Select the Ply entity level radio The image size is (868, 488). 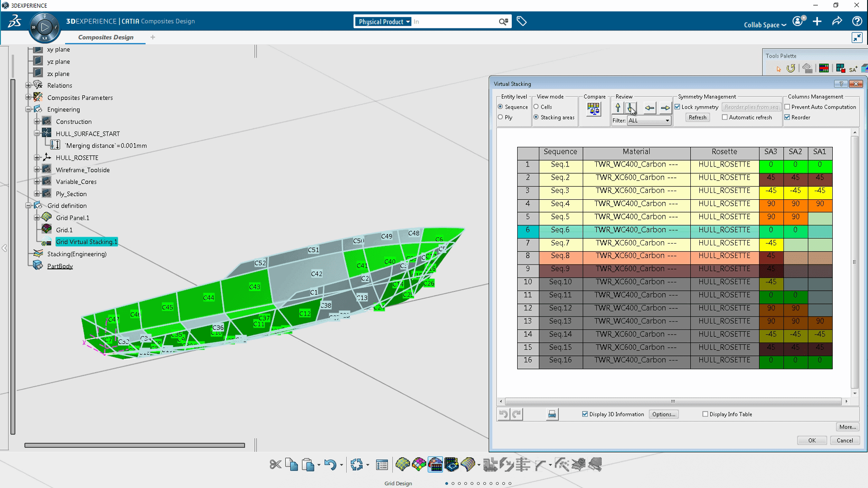(x=500, y=117)
